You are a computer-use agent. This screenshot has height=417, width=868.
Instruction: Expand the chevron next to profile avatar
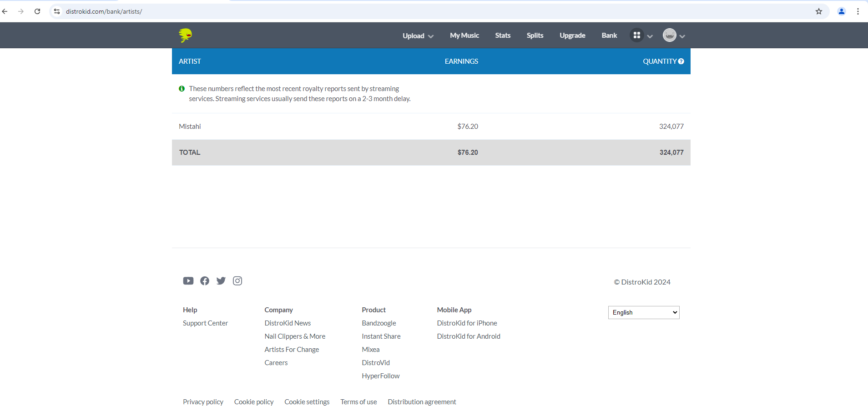(x=682, y=36)
